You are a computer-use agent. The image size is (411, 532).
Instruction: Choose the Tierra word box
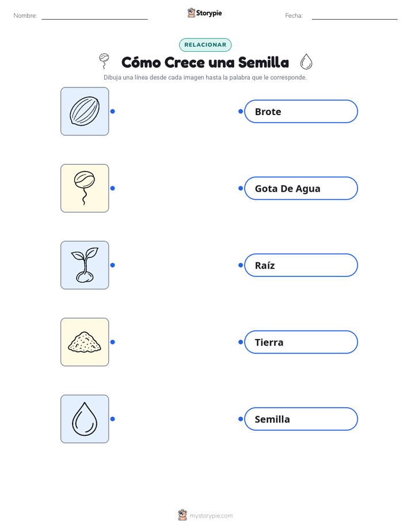pos(301,342)
